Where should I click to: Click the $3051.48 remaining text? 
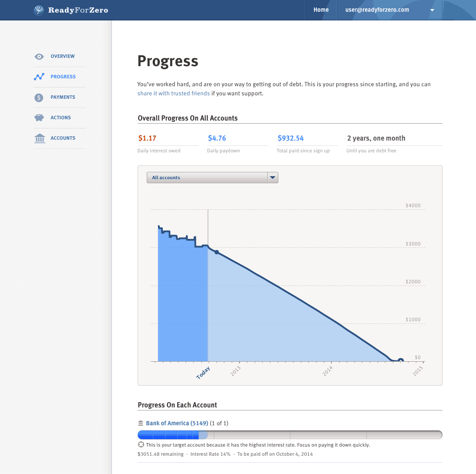[x=161, y=454]
